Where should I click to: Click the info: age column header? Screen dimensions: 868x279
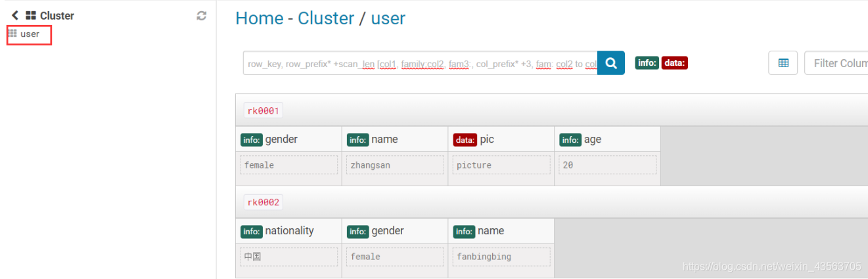pyautogui.click(x=608, y=139)
